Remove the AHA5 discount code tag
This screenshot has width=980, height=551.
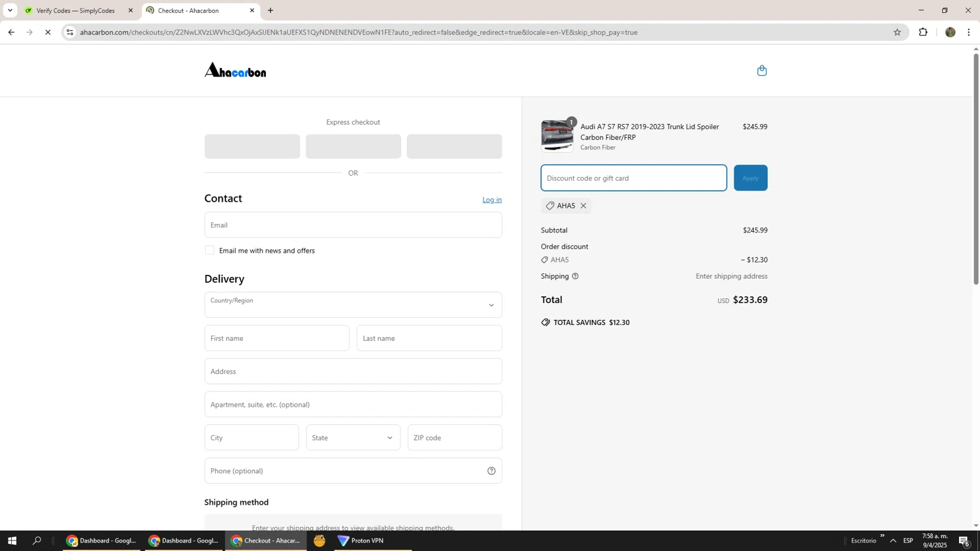click(583, 206)
